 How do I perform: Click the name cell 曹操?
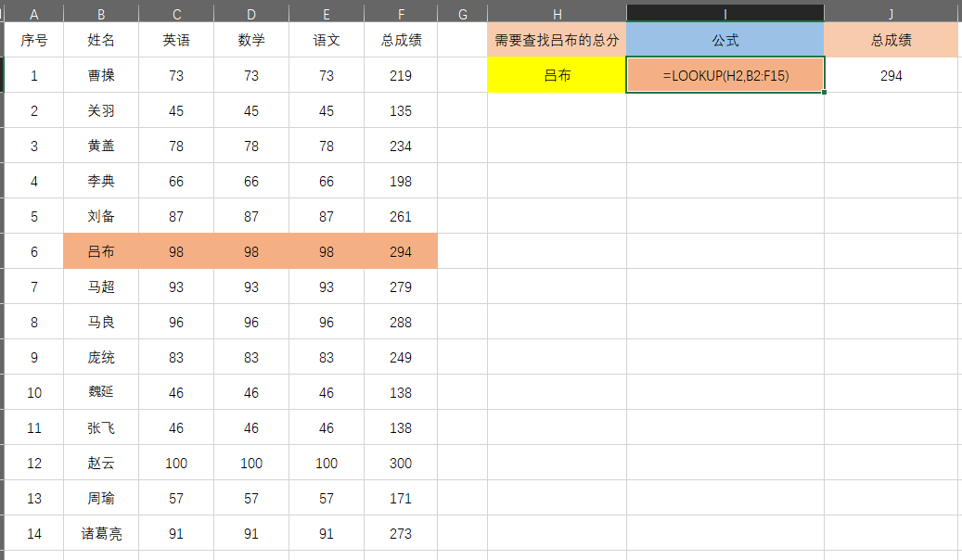tap(101, 75)
